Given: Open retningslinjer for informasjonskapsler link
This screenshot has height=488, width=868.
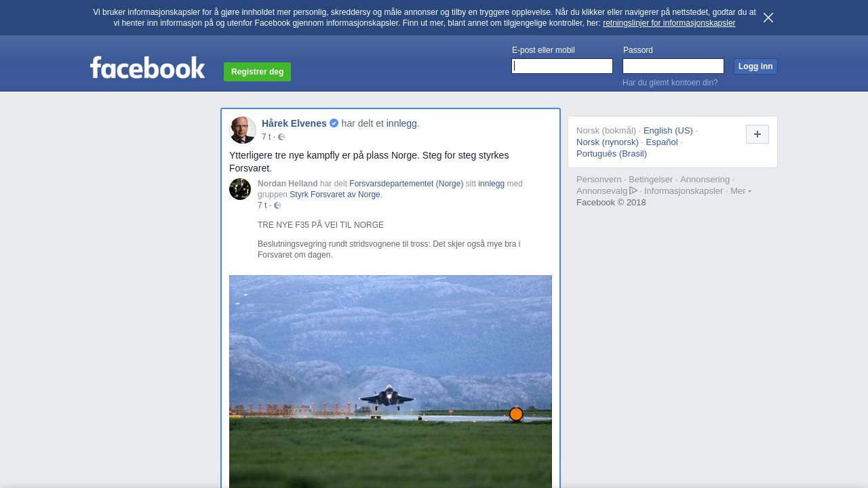Looking at the screenshot, I should (669, 23).
